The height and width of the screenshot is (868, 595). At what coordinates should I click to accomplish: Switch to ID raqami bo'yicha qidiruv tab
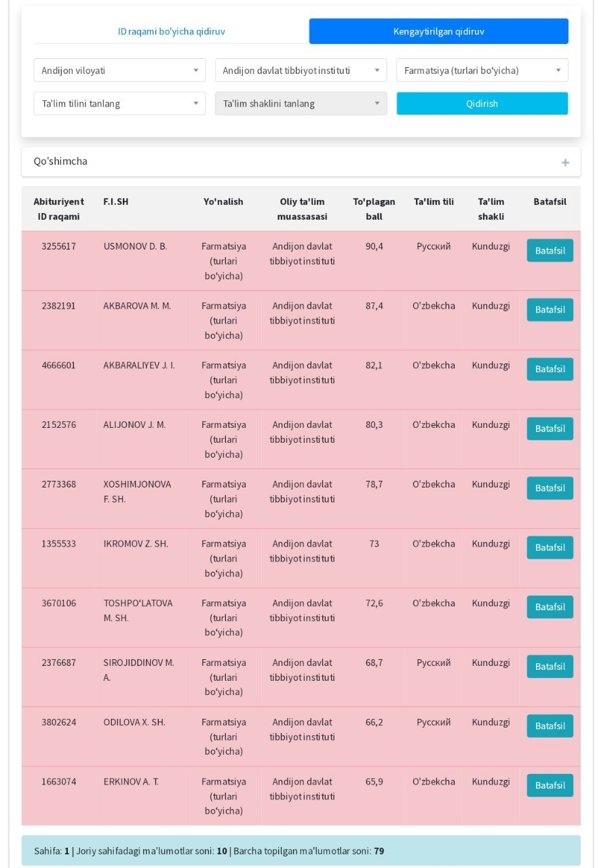[x=171, y=31]
